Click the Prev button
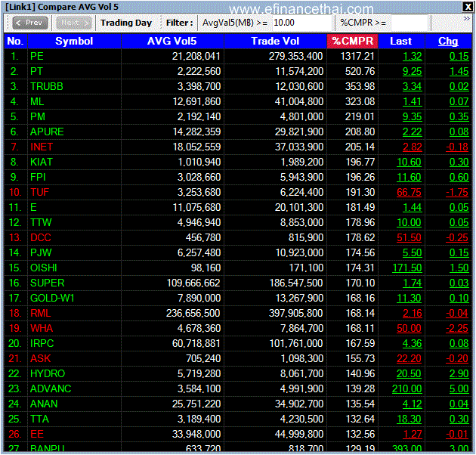The width and height of the screenshot is (476, 455). click(30, 23)
